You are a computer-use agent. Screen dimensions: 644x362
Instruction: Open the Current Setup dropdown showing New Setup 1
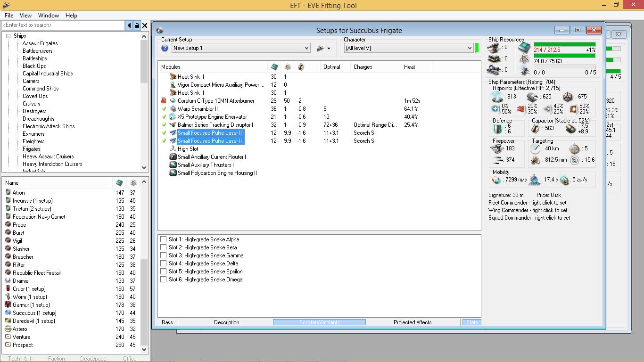pyautogui.click(x=241, y=48)
